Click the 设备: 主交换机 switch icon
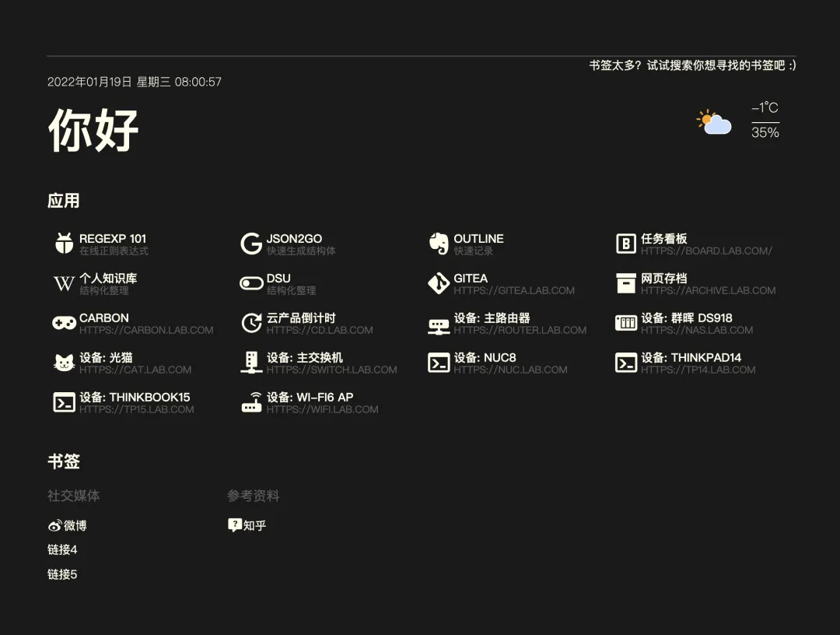840x635 pixels. point(251,363)
